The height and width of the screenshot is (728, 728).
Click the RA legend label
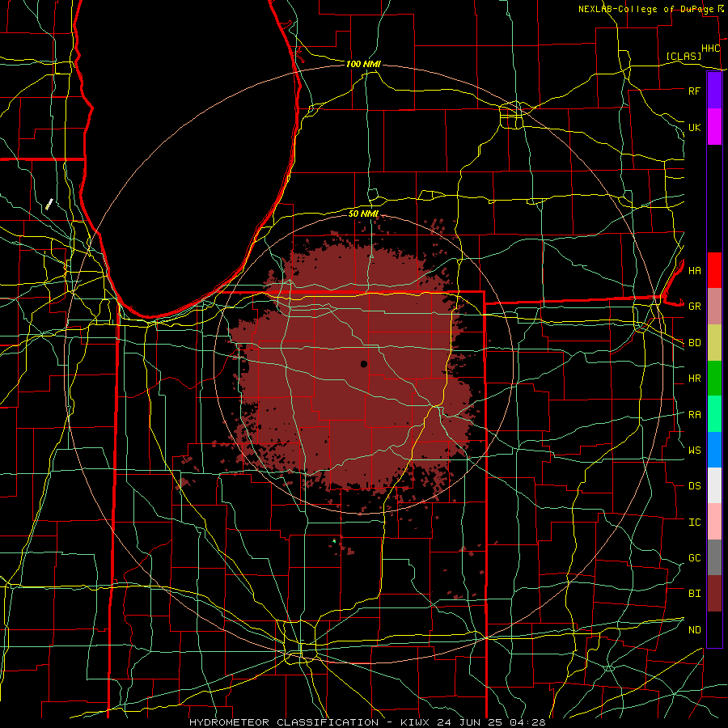(694, 415)
